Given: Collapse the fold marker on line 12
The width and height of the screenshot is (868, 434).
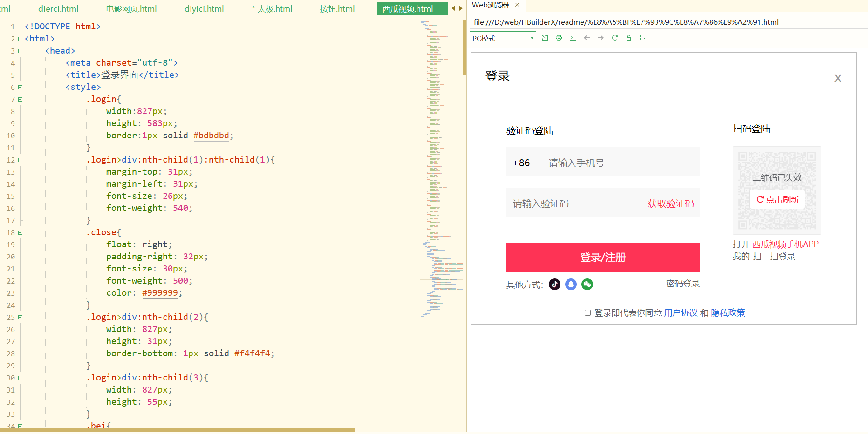Looking at the screenshot, I should [20, 160].
